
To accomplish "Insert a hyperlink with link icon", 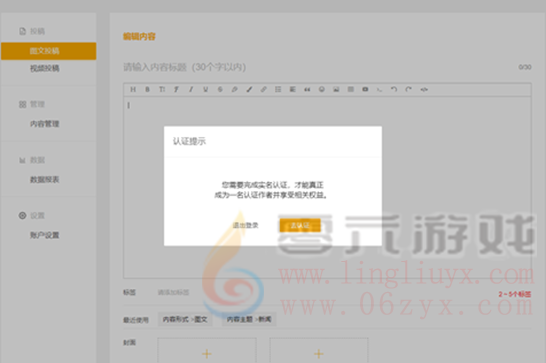I will click(x=264, y=90).
